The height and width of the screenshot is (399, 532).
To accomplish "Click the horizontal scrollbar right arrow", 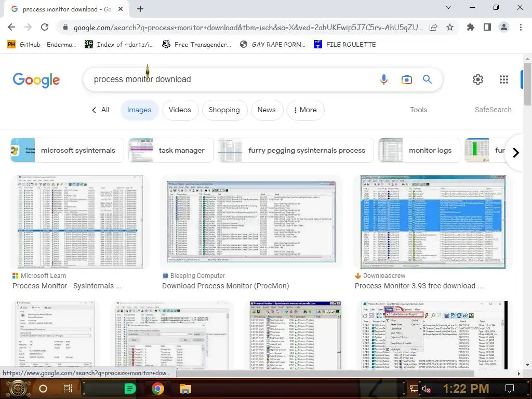I will [518, 374].
